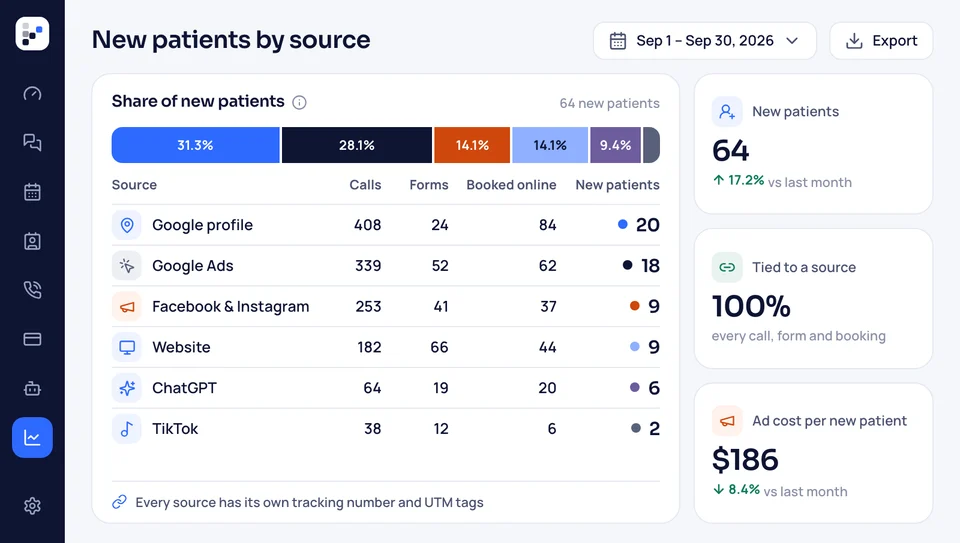
Task: Click the 100% tied to a source value
Action: (x=751, y=306)
